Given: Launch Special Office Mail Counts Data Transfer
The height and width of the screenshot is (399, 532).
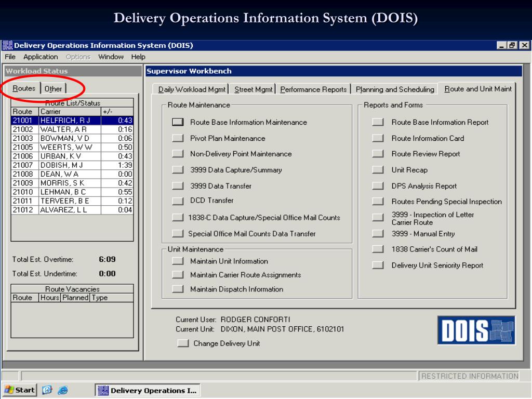Looking at the screenshot, I should pyautogui.click(x=178, y=233).
